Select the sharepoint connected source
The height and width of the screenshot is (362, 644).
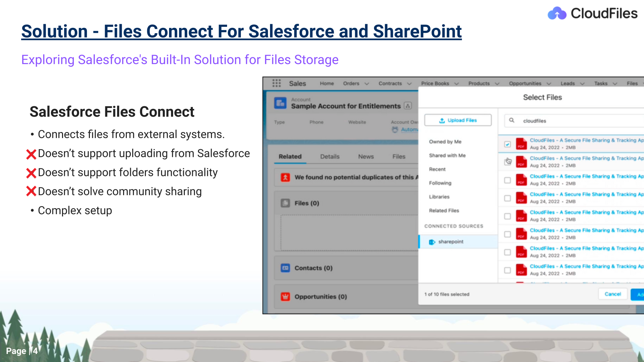(458, 242)
